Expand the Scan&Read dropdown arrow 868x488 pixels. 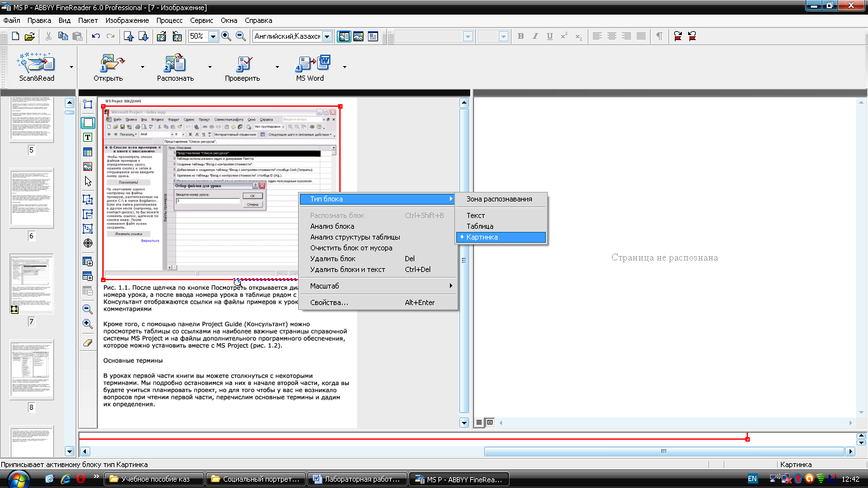click(x=71, y=66)
